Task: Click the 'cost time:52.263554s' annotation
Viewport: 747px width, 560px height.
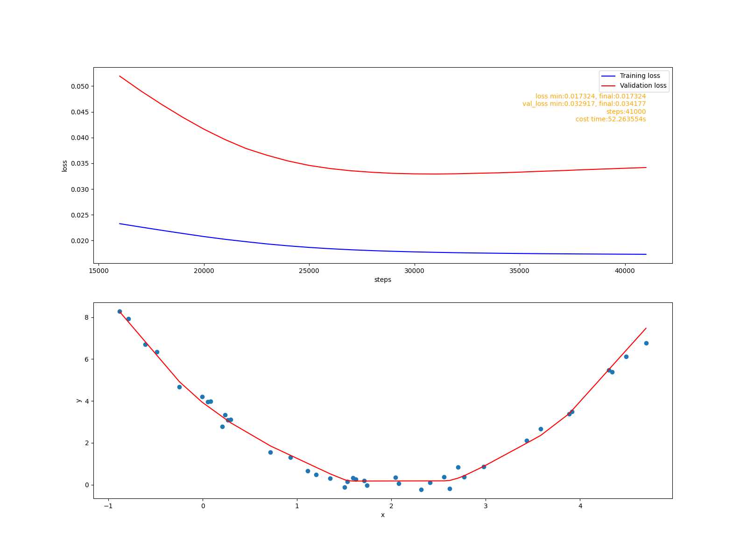Action: point(611,119)
